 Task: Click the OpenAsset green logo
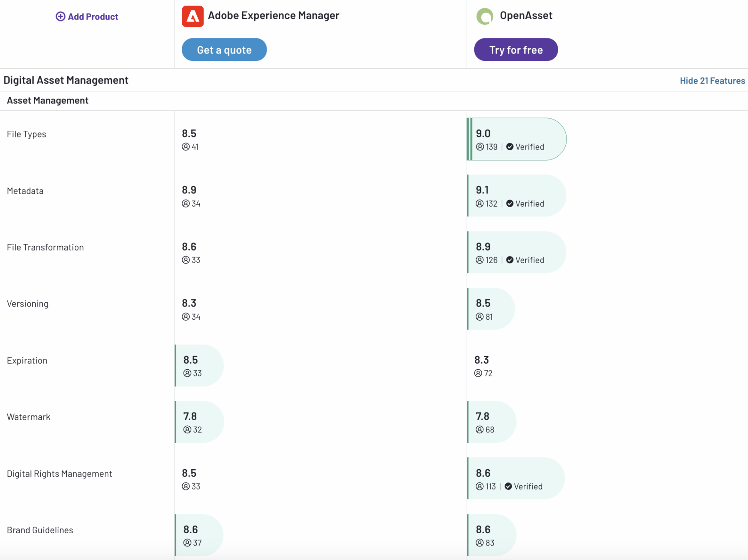click(485, 16)
